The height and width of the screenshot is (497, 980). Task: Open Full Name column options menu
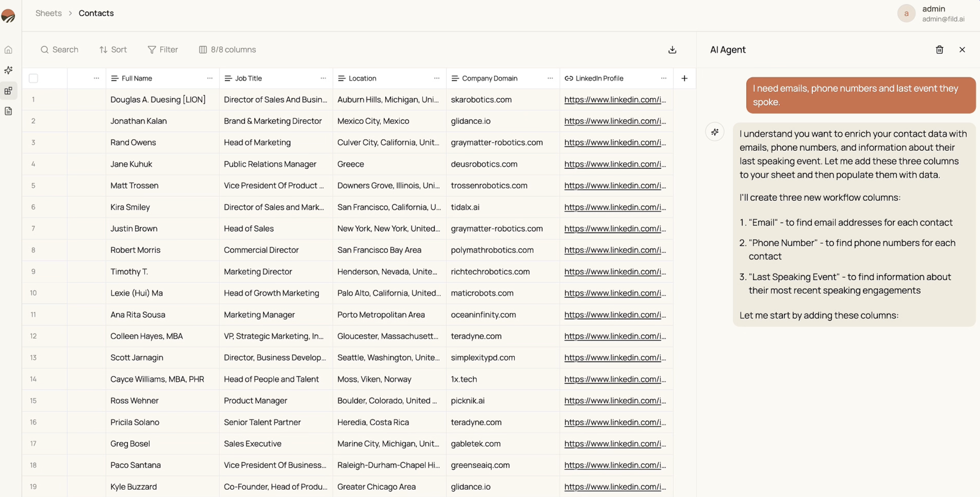pos(210,78)
